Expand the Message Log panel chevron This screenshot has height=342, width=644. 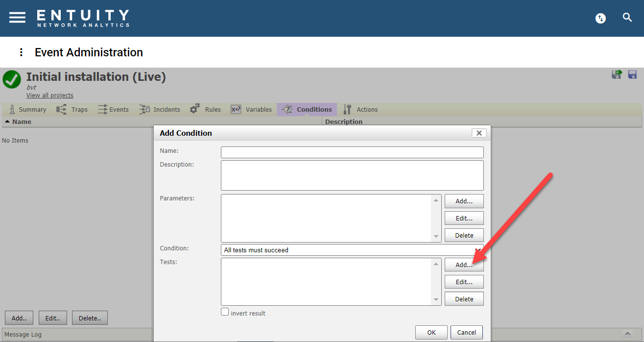[x=627, y=333]
